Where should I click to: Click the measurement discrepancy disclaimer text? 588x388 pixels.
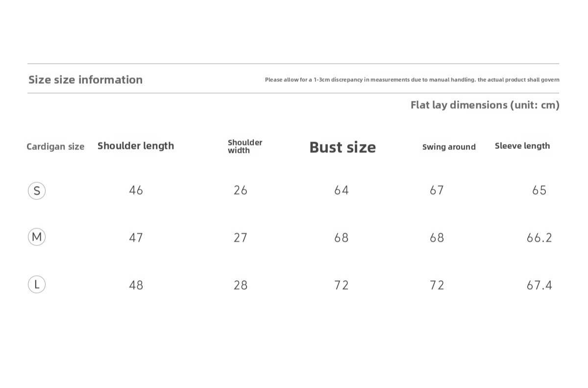tap(412, 80)
